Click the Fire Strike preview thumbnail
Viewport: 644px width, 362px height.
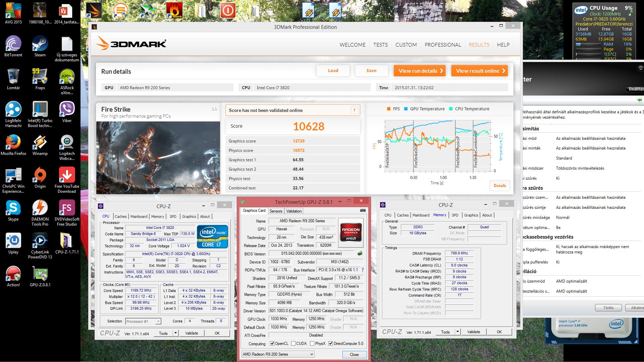[158, 158]
